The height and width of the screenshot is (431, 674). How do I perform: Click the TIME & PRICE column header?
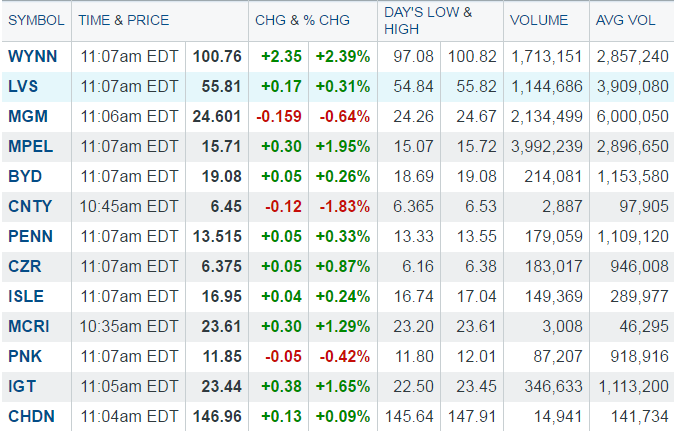click(123, 20)
